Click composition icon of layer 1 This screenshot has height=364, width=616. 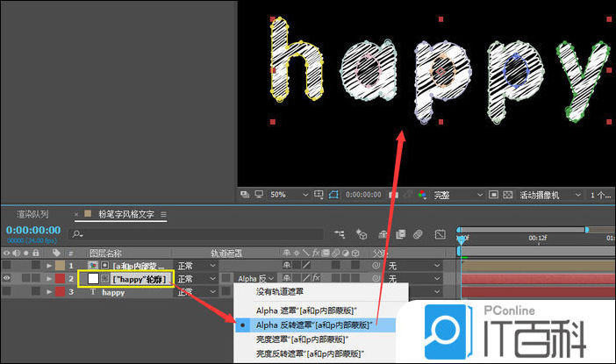pos(93,266)
